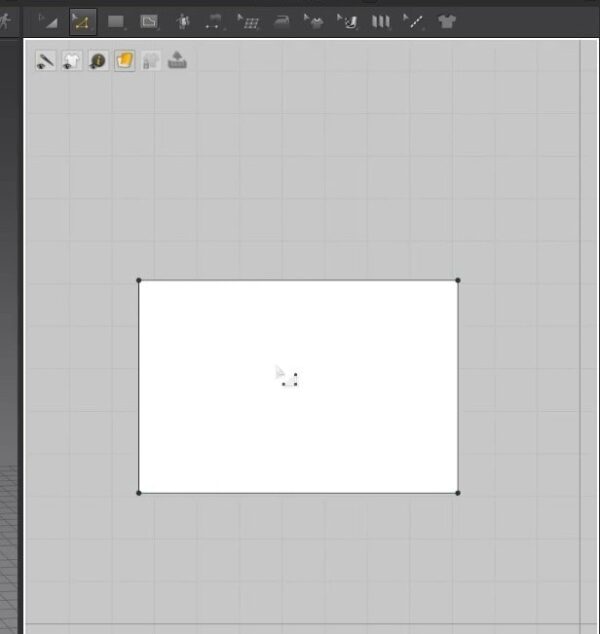This screenshot has height=634, width=600.
Task: Click the right edge line of the rectangle
Action: [x=458, y=386]
